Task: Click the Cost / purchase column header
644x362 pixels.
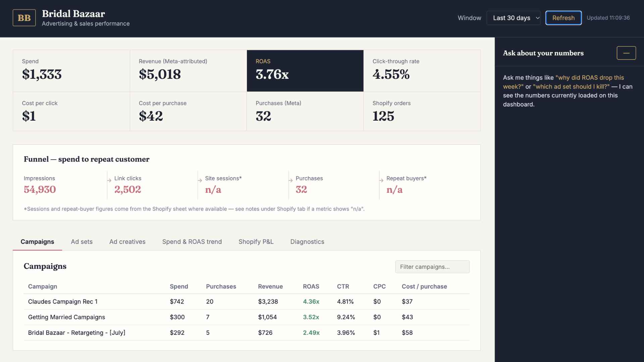Action: (424, 287)
